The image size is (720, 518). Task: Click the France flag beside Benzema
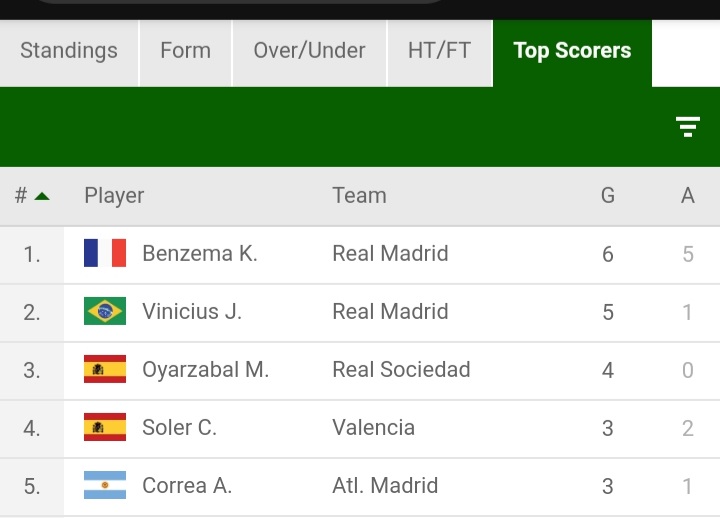pyautogui.click(x=105, y=253)
